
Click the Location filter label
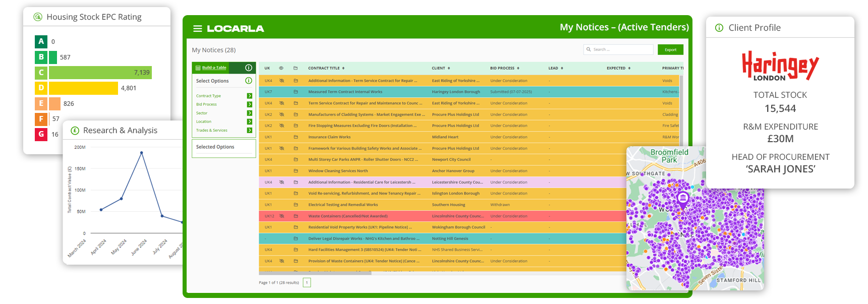pyautogui.click(x=204, y=121)
